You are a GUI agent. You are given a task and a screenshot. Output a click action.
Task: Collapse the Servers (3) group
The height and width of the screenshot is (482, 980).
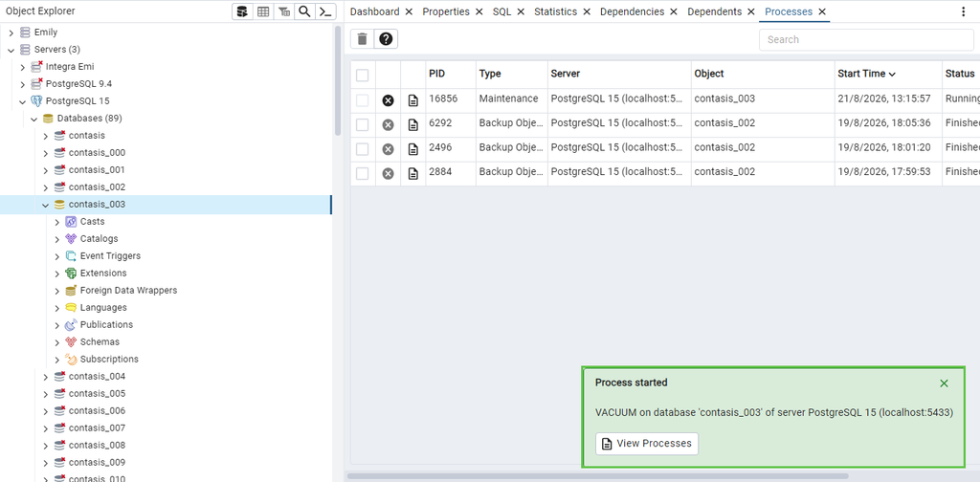click(x=11, y=50)
